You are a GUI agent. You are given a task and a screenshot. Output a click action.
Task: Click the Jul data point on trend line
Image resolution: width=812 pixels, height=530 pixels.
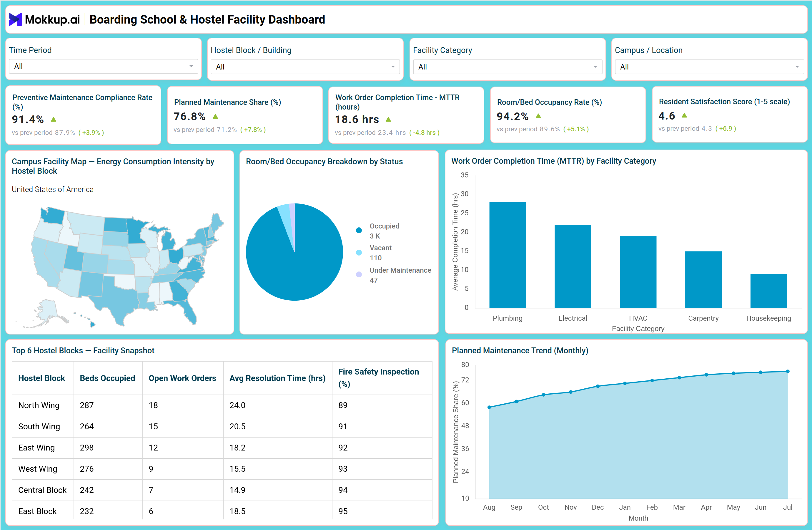click(x=788, y=371)
